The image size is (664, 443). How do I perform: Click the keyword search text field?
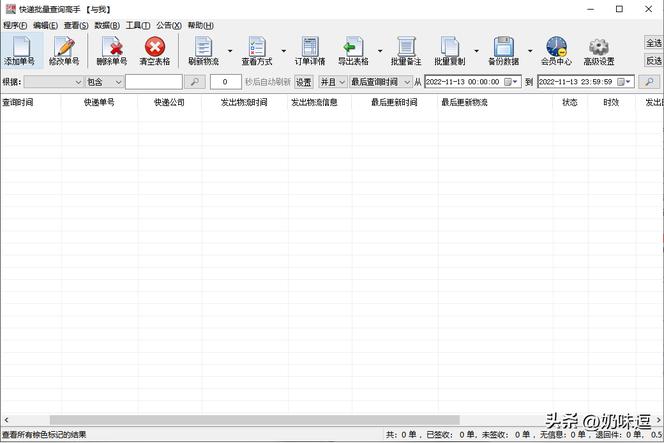[x=154, y=82]
